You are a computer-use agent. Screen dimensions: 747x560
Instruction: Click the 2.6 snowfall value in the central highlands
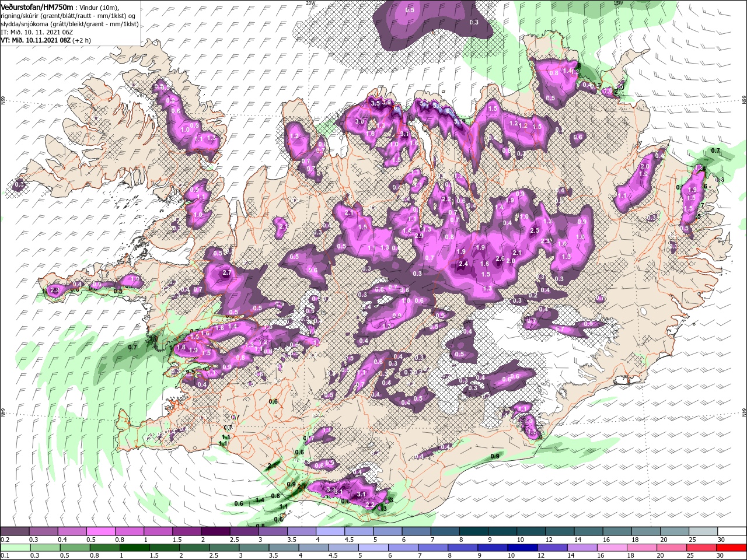[x=500, y=258]
